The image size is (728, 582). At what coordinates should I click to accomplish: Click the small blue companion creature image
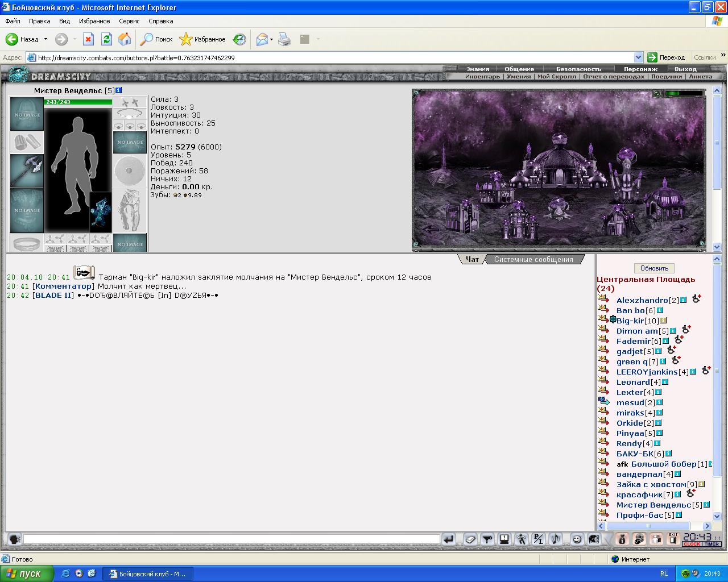coord(101,212)
